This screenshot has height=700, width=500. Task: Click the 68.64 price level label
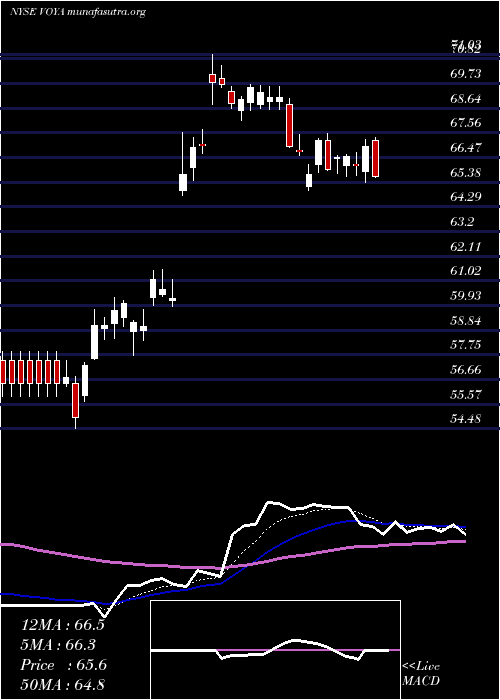tap(466, 98)
